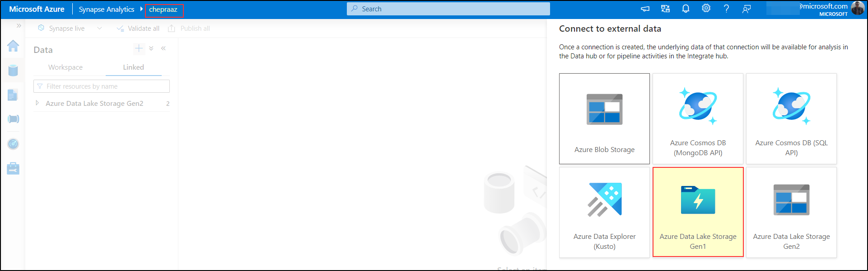
Task: Select the Azure Cosmos DB (SQL API) tile
Action: (791, 119)
